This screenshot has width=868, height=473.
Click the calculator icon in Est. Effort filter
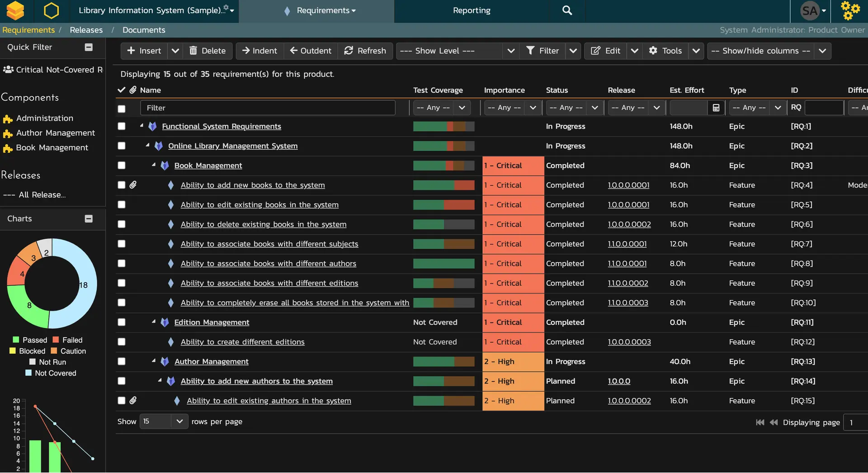pyautogui.click(x=716, y=108)
